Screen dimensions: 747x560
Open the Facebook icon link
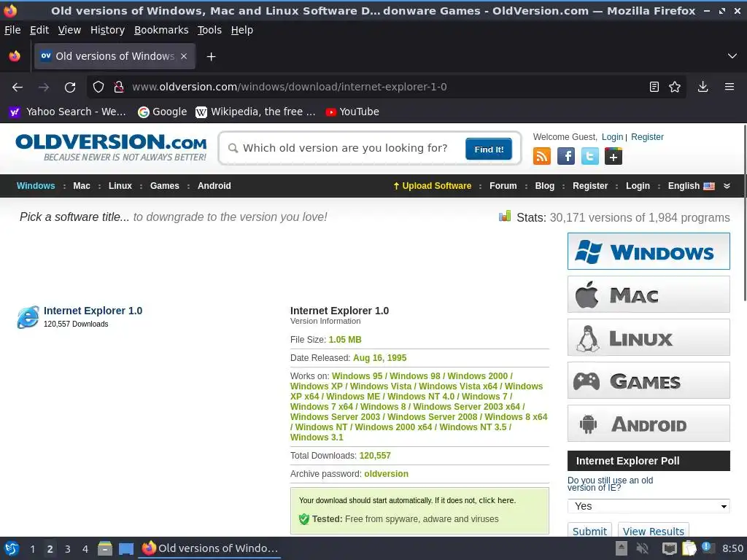566,156
